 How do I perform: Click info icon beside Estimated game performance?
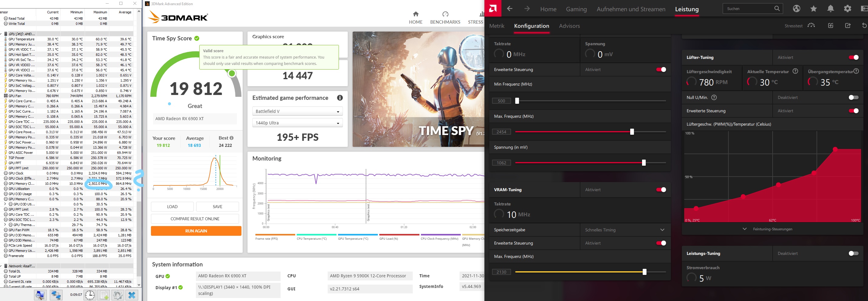point(340,98)
